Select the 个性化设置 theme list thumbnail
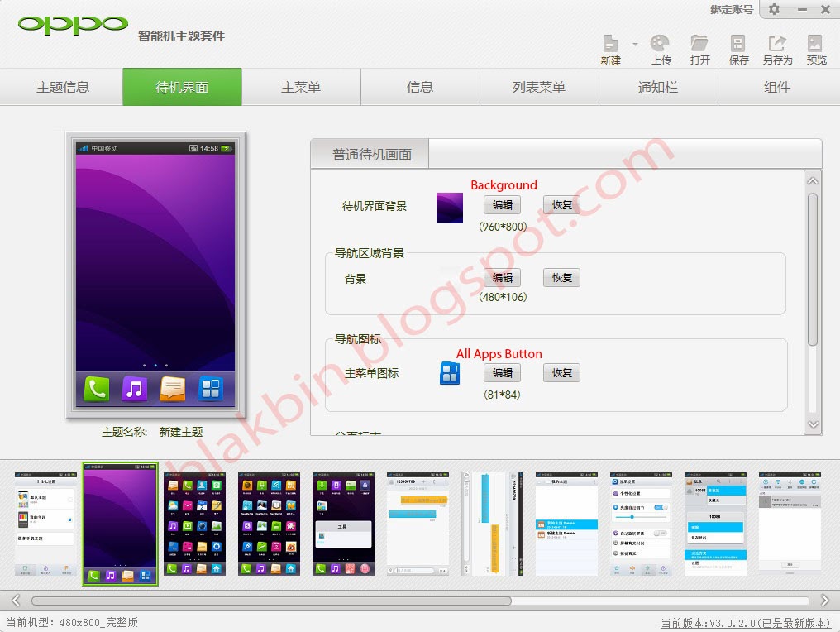840x632 pixels. 45,524
